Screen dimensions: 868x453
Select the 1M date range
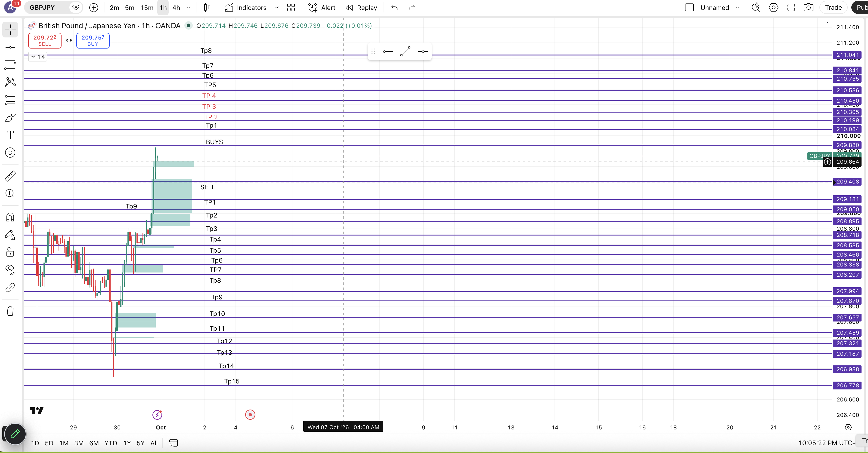(x=64, y=443)
